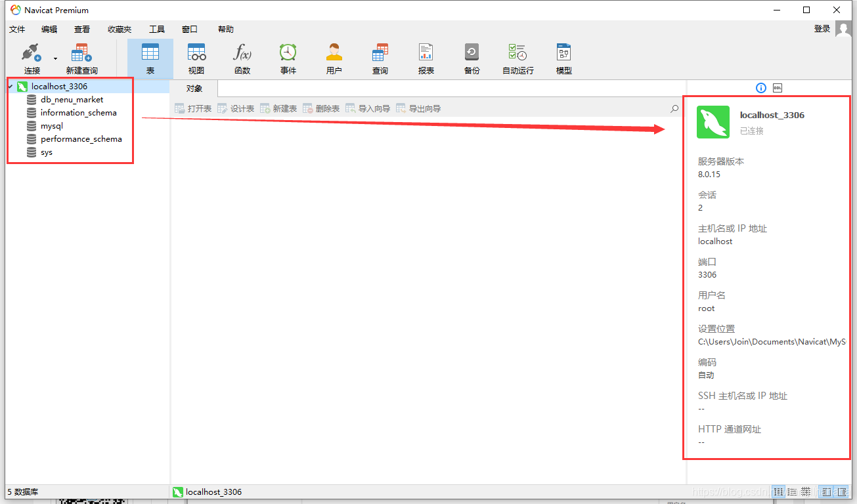The width and height of the screenshot is (857, 504).
Task: Click the green MySQL dolphin icon in info panel
Action: pyautogui.click(x=713, y=122)
